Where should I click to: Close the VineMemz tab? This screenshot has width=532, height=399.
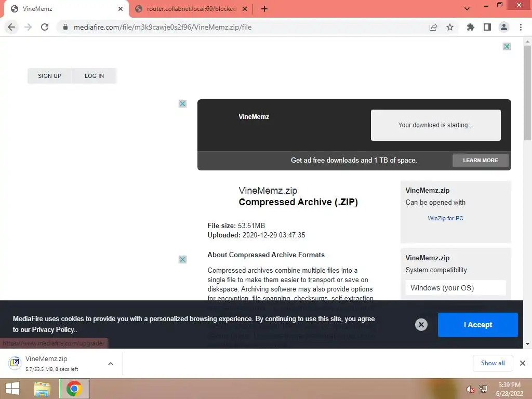121,9
